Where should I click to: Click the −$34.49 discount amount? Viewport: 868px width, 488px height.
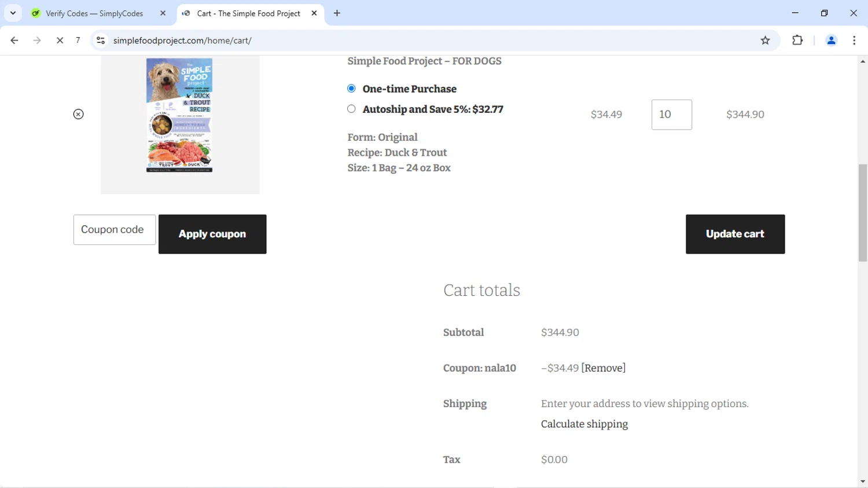(560, 368)
